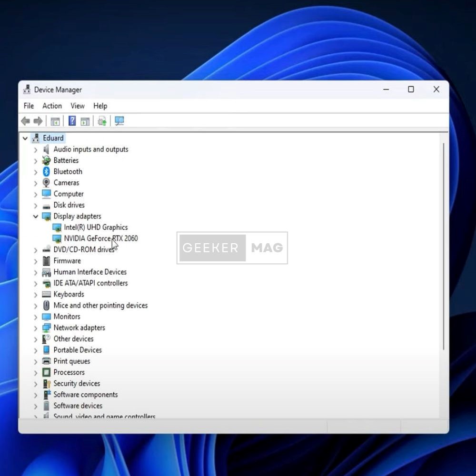Image resolution: width=476 pixels, height=476 pixels.
Task: Select the Portable Devices row
Action: pyautogui.click(x=78, y=350)
